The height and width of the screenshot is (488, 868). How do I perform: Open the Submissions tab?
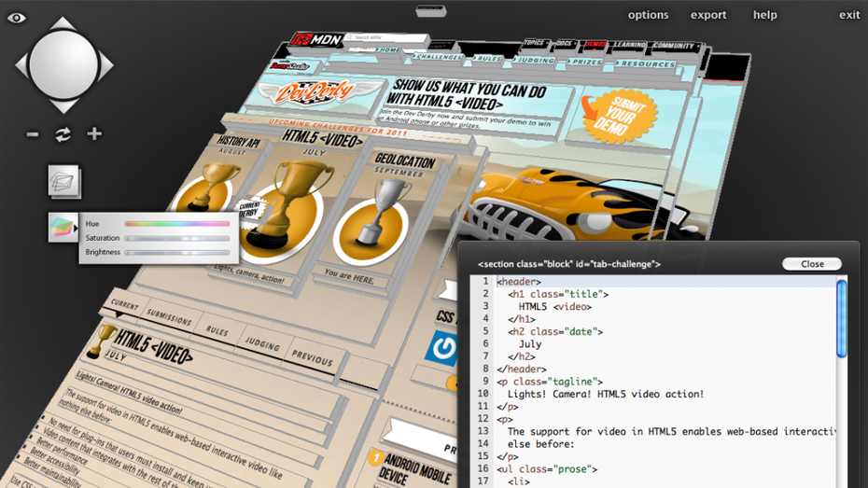169,317
